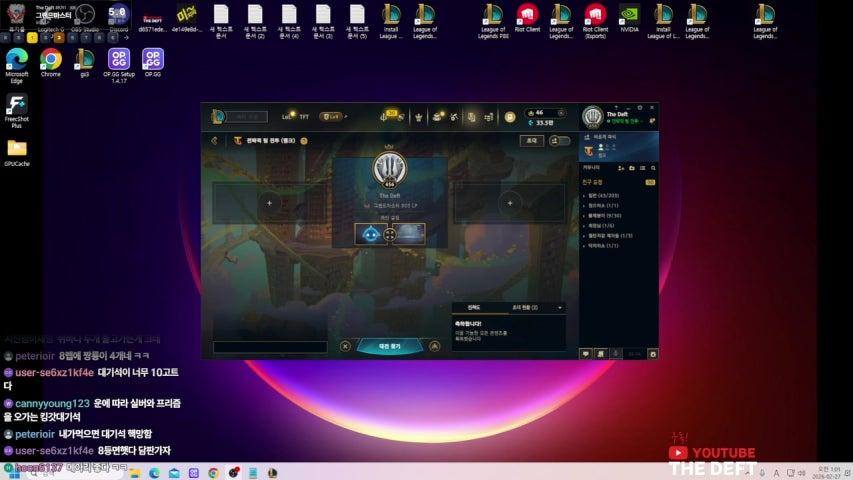Open the gold coin store icon
This screenshot has width=853, height=480.
(x=510, y=117)
